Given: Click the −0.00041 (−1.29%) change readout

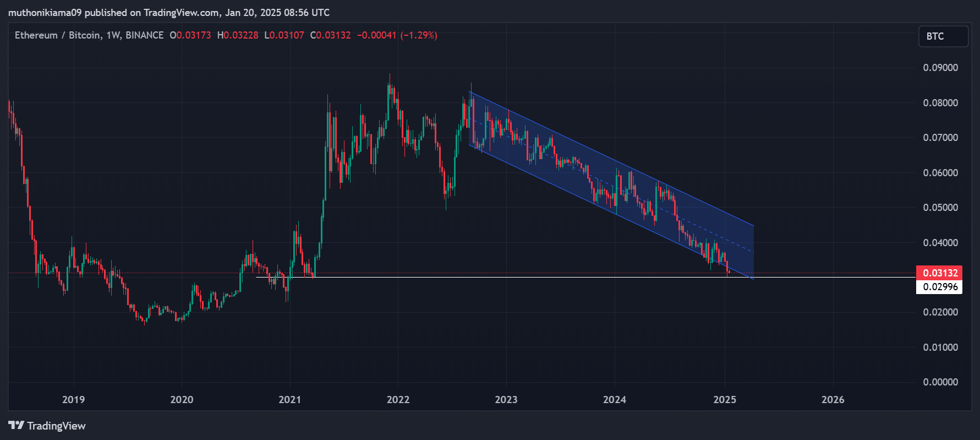Looking at the screenshot, I should click(x=397, y=35).
